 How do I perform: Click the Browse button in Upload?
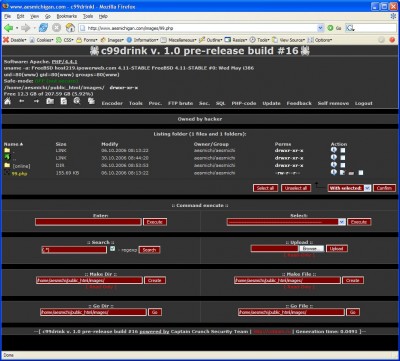tap(311, 249)
